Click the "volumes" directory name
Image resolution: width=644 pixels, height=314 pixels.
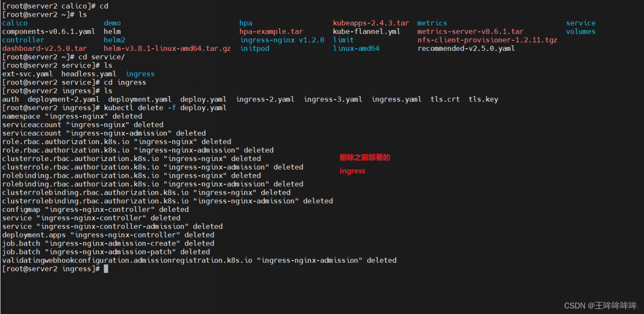pos(581,32)
